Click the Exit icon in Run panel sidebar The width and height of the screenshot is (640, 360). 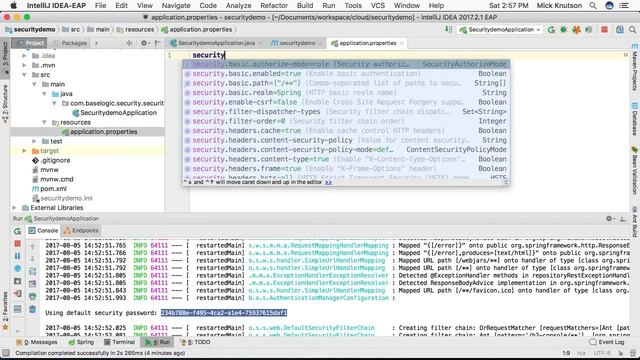coord(17,293)
